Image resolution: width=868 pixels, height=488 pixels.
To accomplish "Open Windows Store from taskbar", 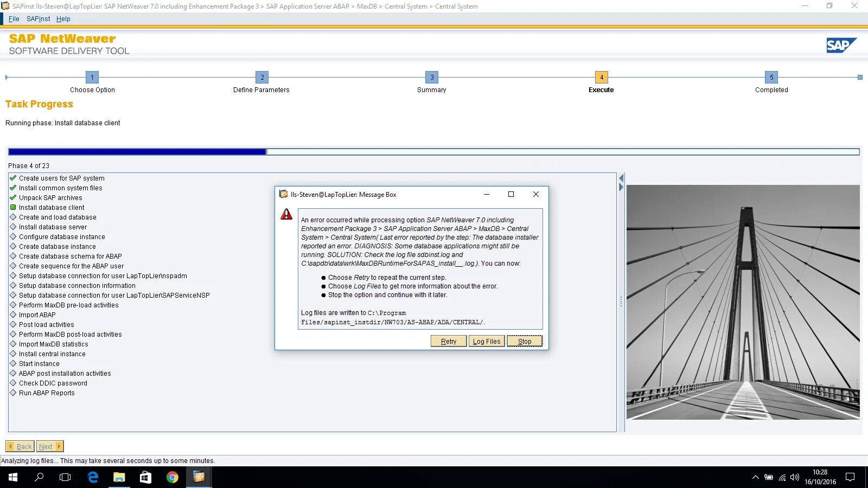I will pos(145,477).
